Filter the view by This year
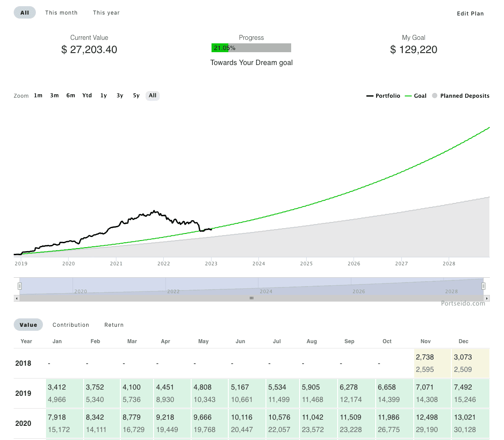 [x=106, y=12]
